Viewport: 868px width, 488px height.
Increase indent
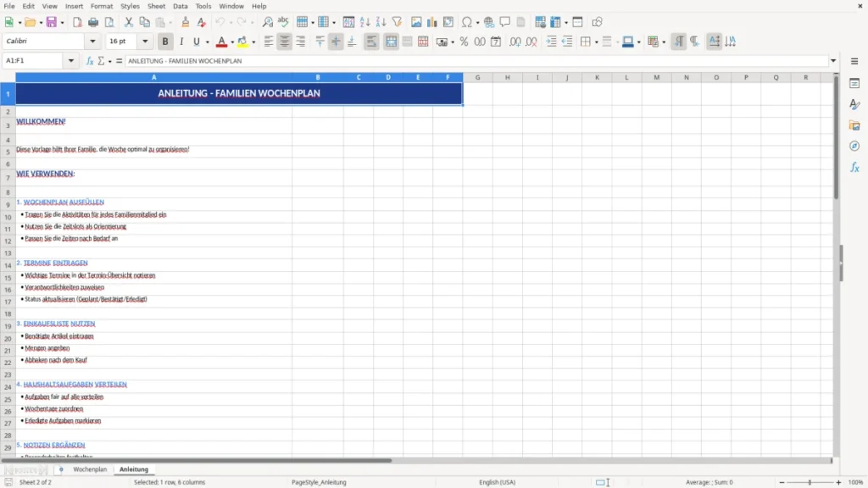(x=551, y=42)
